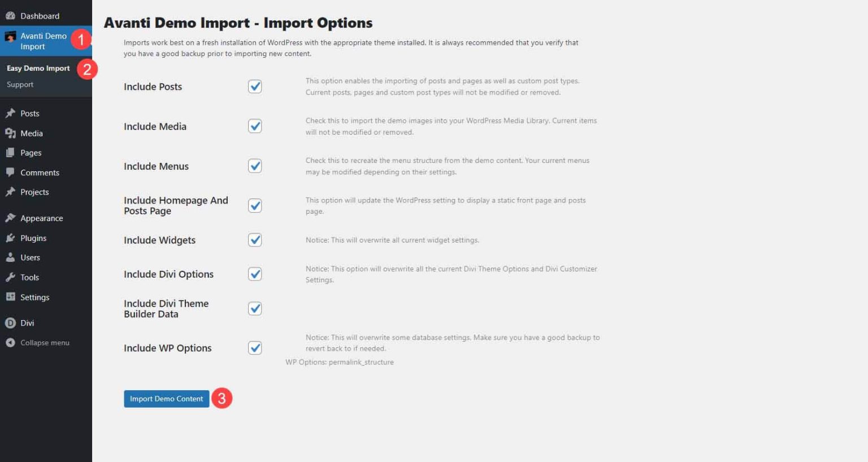Click the Import Demo Content button
The height and width of the screenshot is (462, 868).
click(x=166, y=399)
